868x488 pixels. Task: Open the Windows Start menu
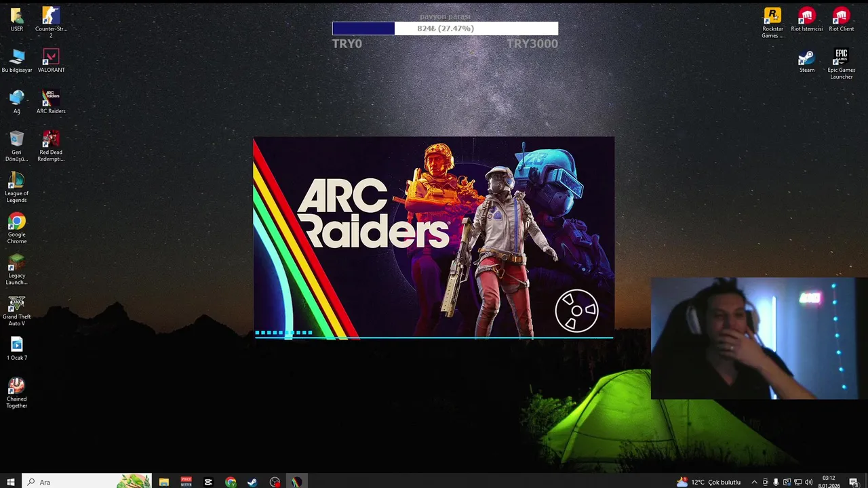(11, 482)
